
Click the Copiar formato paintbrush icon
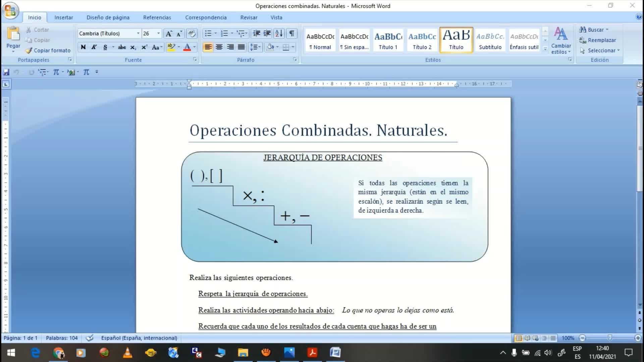tap(29, 51)
